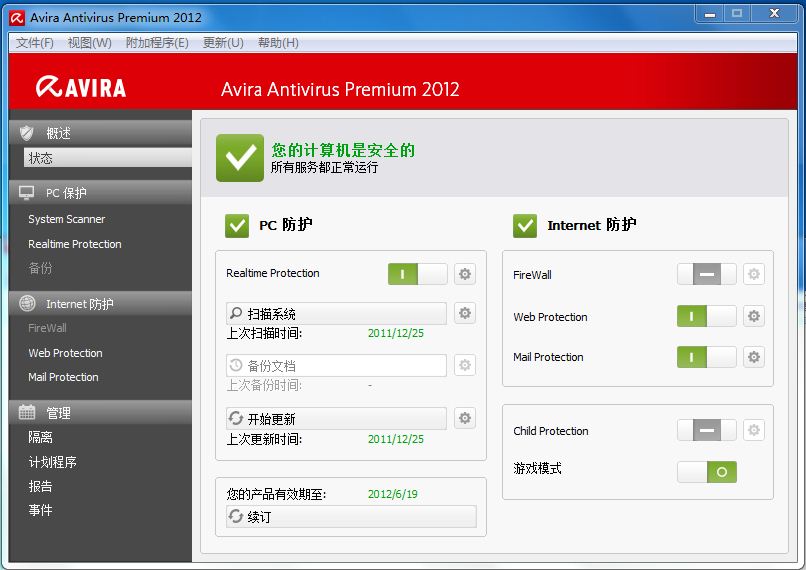The height and width of the screenshot is (570, 806).
Task: Click the large green status checkmark icon
Action: click(240, 158)
